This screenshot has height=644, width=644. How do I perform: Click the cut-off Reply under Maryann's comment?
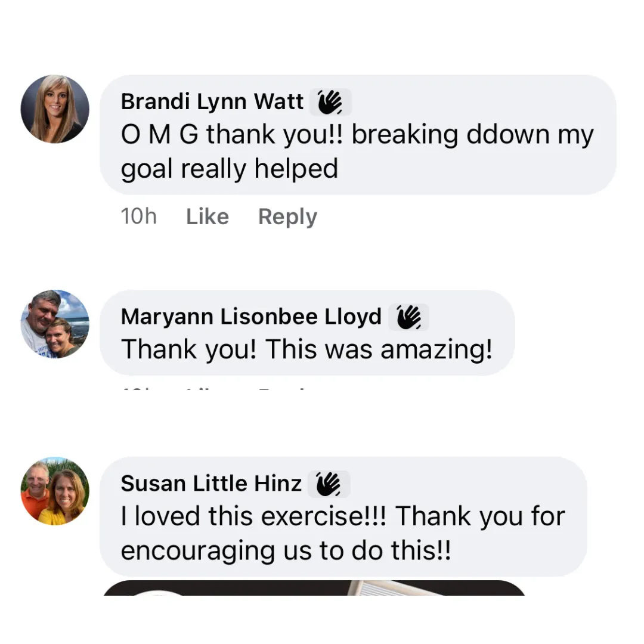tap(287, 388)
